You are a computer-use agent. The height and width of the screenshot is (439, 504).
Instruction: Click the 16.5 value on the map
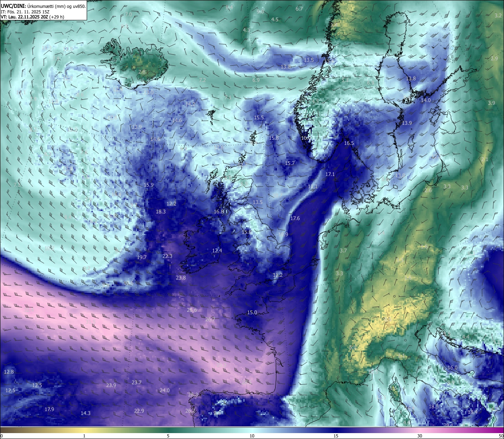pos(349,143)
